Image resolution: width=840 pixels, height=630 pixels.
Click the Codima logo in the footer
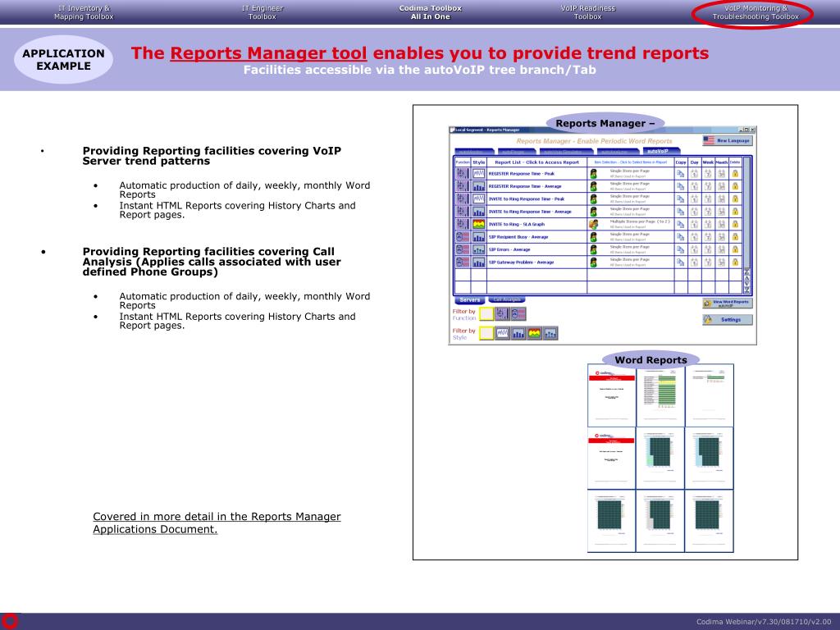[9, 621]
